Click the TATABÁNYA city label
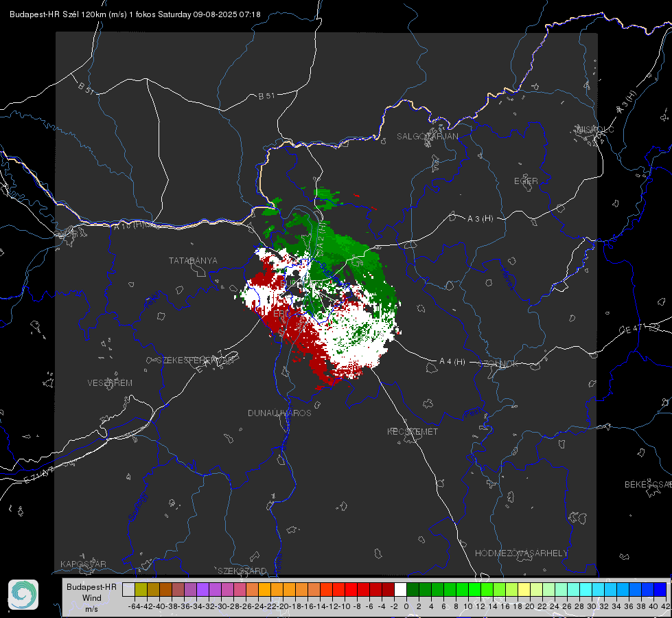This screenshot has height=618, width=672. 193,260
